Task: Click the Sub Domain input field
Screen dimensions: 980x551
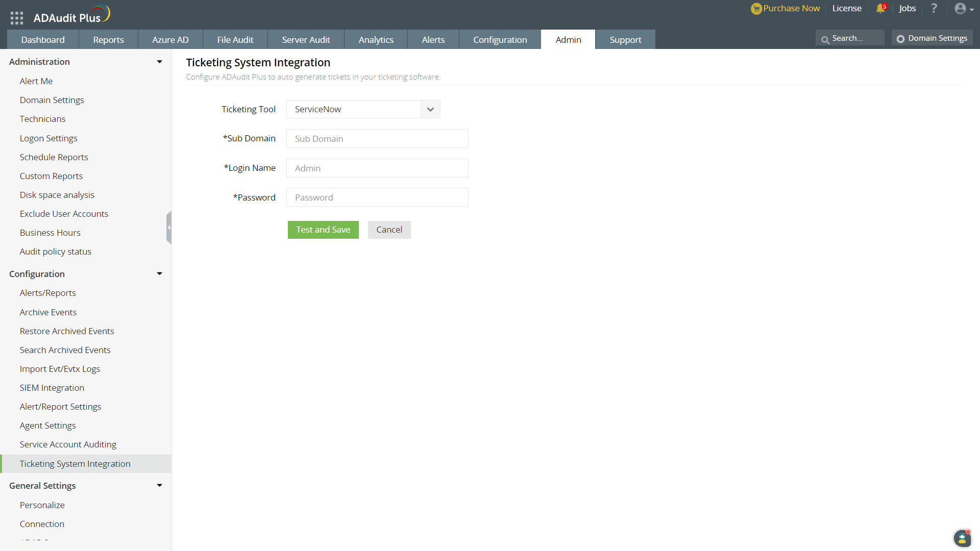Action: 377,139
